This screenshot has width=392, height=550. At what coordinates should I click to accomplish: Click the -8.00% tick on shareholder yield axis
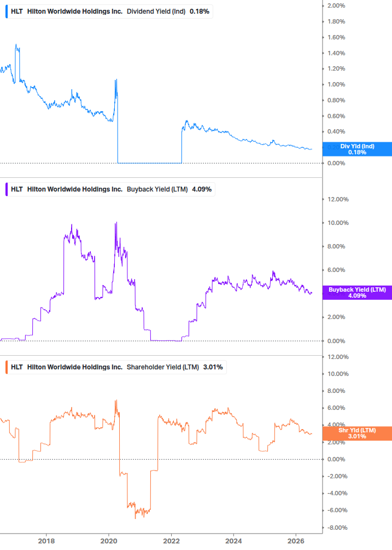(x=337, y=528)
